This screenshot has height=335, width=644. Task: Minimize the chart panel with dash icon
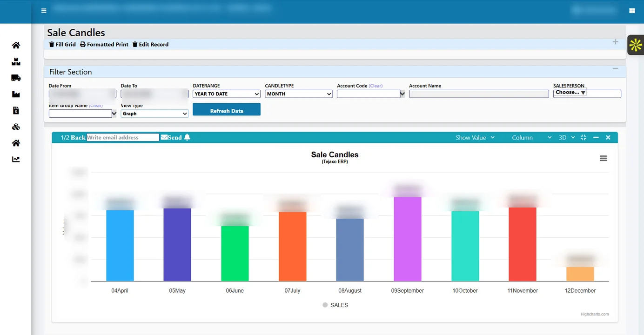click(x=596, y=137)
